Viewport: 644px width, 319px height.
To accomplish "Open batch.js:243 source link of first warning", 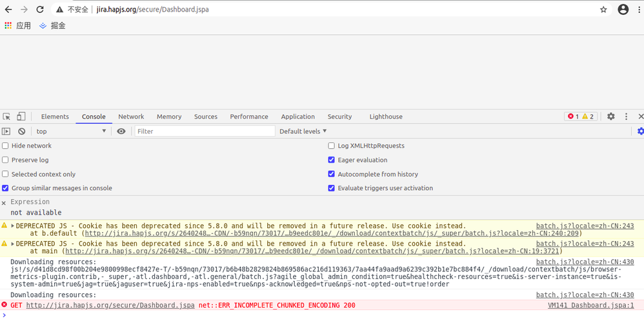I will pyautogui.click(x=585, y=226).
